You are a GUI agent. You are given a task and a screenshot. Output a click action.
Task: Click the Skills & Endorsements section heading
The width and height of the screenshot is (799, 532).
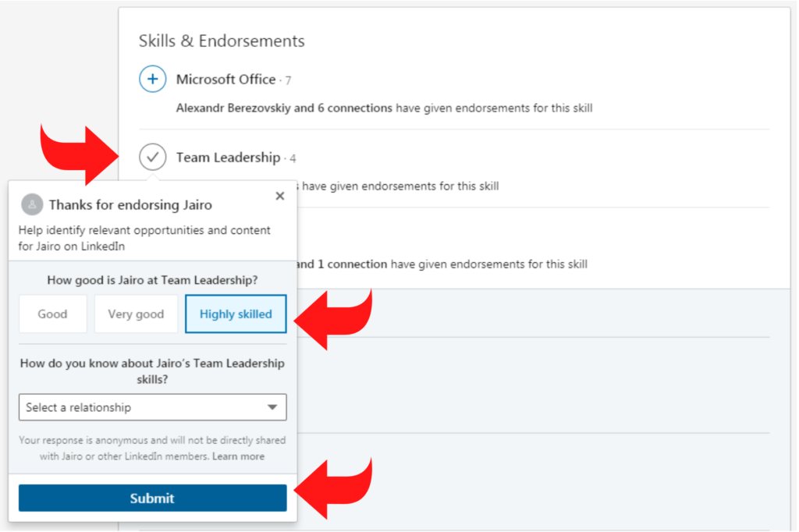[221, 41]
